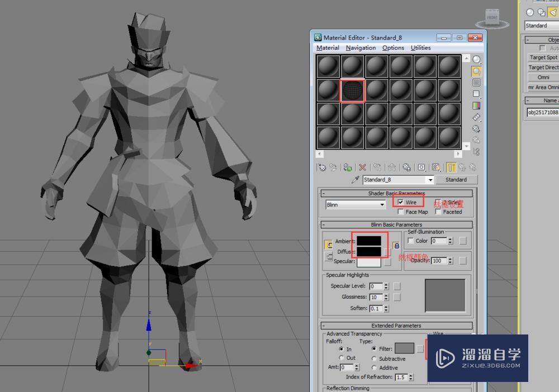Viewport: 559px width, 392px height.
Task: Open the Standard_8 material name dropdown
Action: pos(430,180)
